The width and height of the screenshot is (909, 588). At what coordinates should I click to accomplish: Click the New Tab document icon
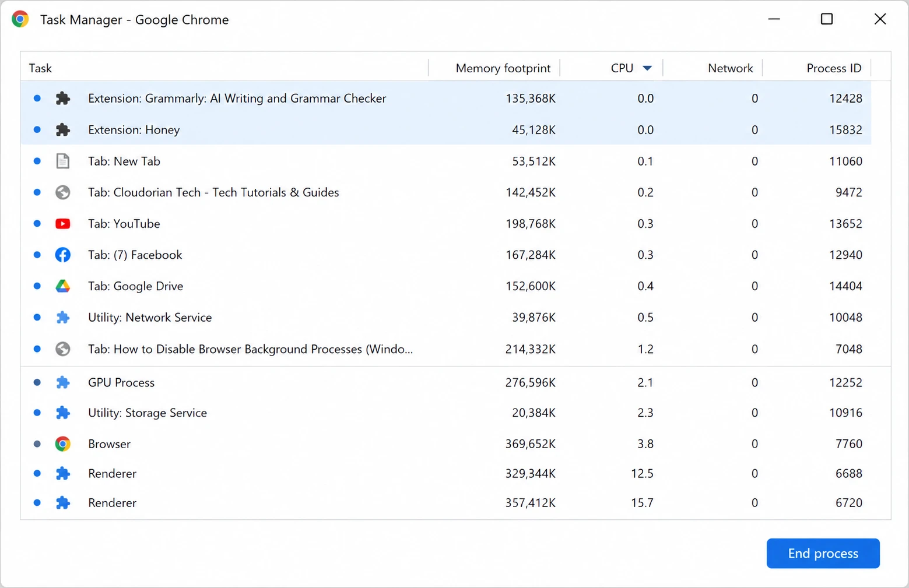point(63,161)
